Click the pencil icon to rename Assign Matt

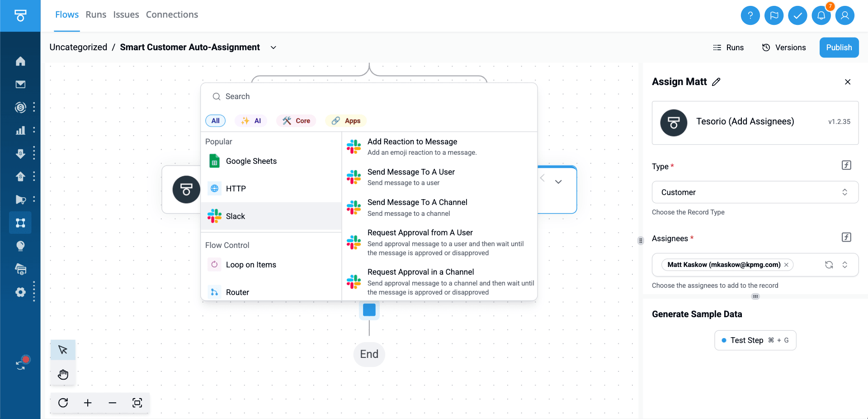tap(716, 82)
